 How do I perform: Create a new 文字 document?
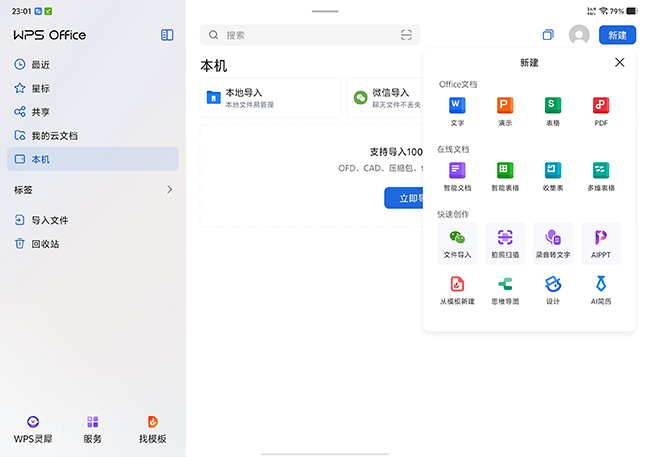pyautogui.click(x=457, y=105)
